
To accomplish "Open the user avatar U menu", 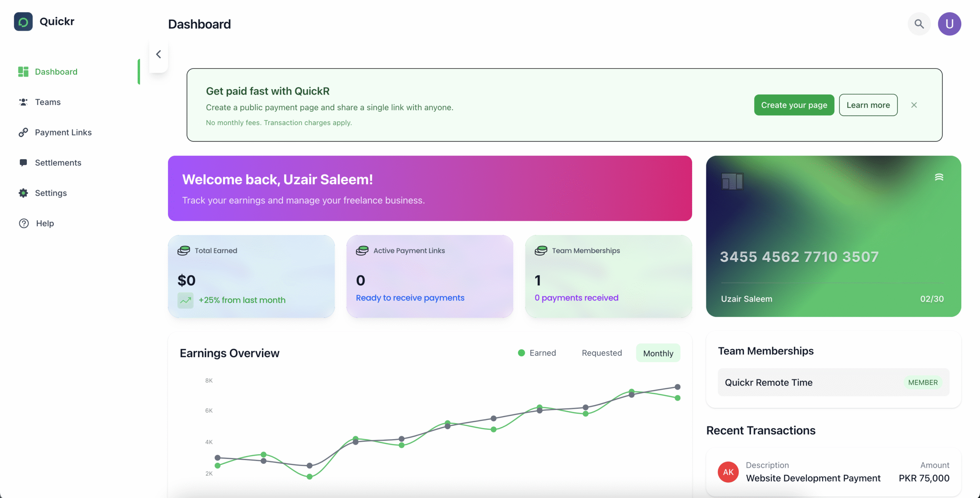I will tap(949, 24).
